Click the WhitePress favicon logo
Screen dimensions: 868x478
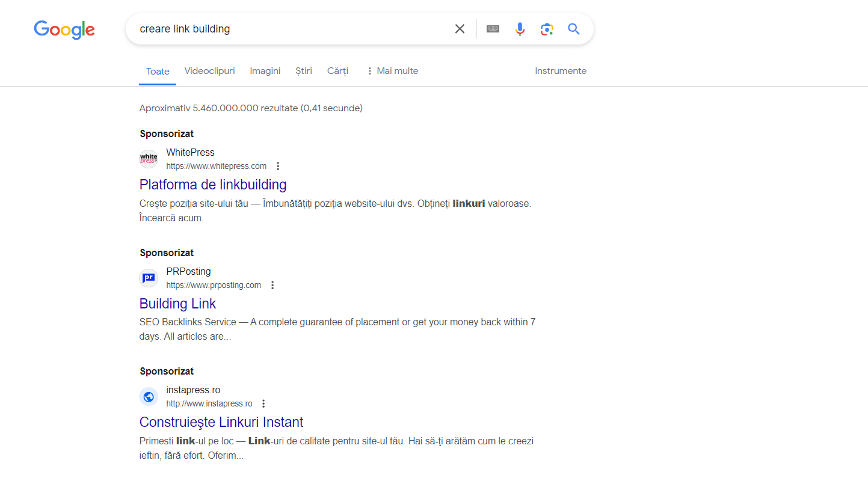(149, 159)
